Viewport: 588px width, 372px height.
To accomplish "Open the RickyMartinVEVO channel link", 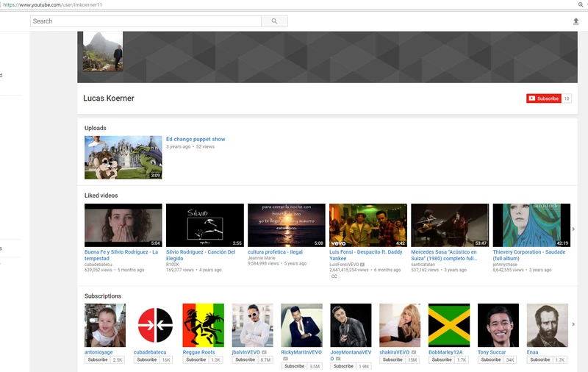I will click(301, 352).
